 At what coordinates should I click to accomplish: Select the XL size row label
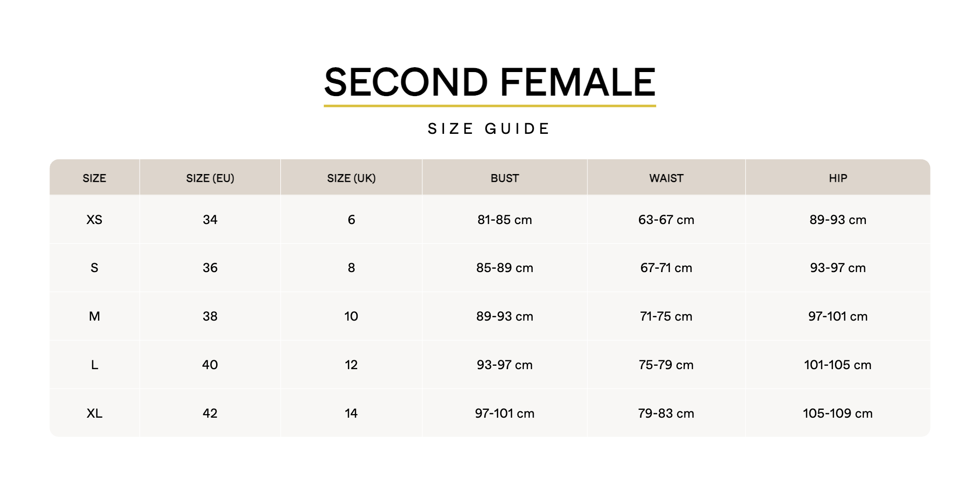[95, 414]
